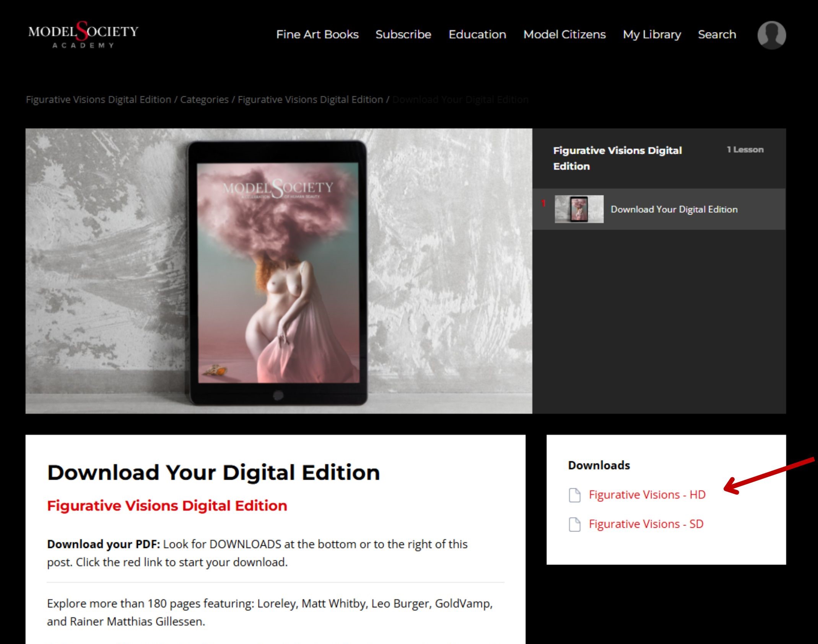Click the 'Explore more than 180 pages' paragraph
This screenshot has height=644, width=818.
coord(270,613)
